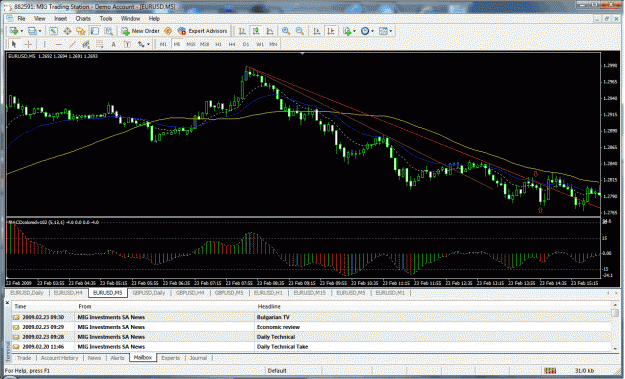Viewport: 625px width, 379px height.
Task: Click the connection status bars icon
Action: click(550, 371)
